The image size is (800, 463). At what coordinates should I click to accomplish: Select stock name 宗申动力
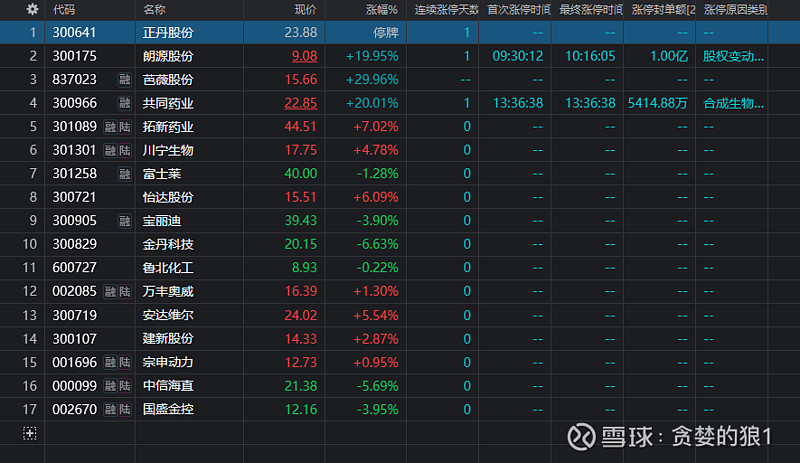point(168,362)
